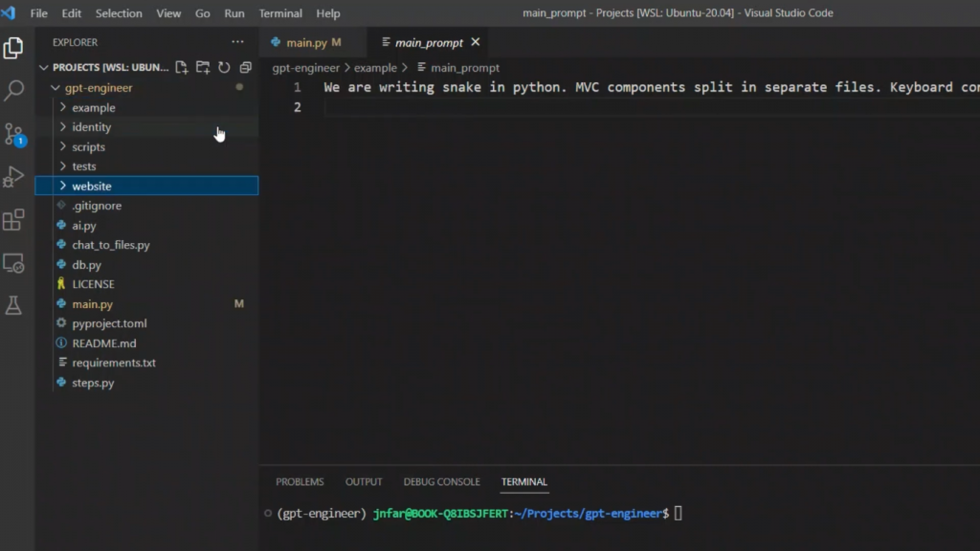Click the terminal command prompt input

point(679,514)
